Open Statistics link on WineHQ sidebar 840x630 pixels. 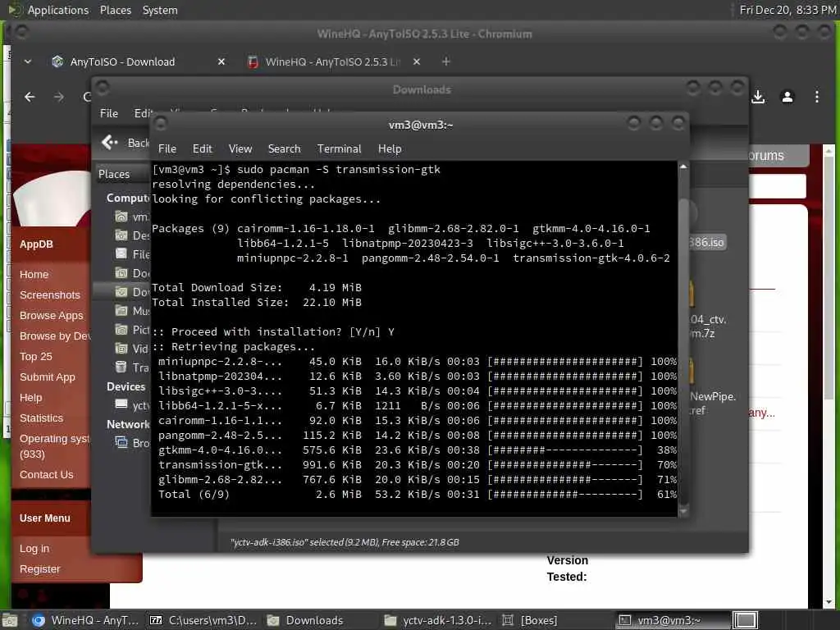(x=41, y=418)
